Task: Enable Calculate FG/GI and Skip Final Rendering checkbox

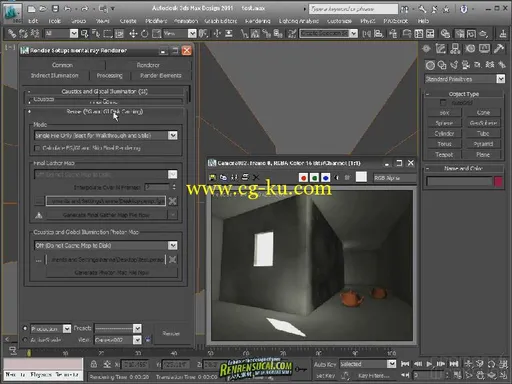Action: [38, 148]
